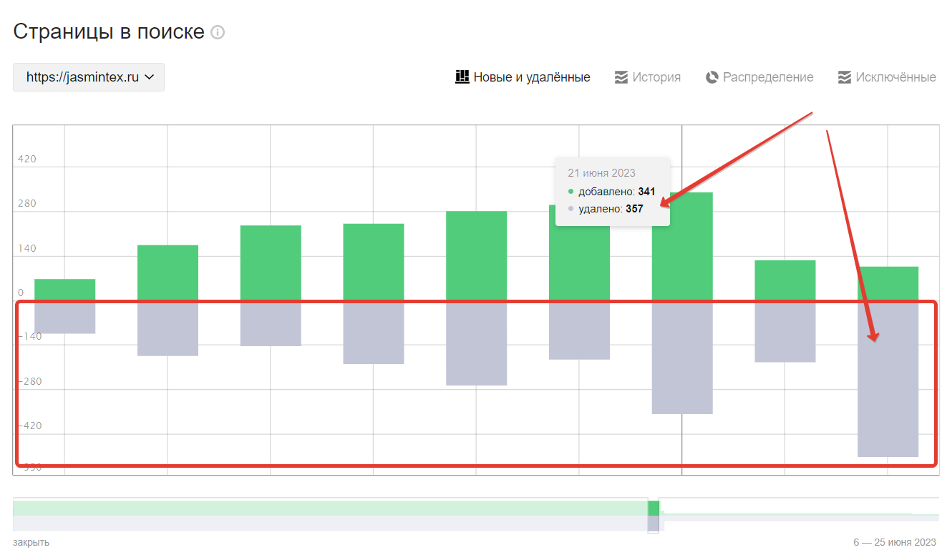Image resolution: width=947 pixels, height=560 pixels.
Task: Switch to the Распределение tab
Action: tap(759, 77)
